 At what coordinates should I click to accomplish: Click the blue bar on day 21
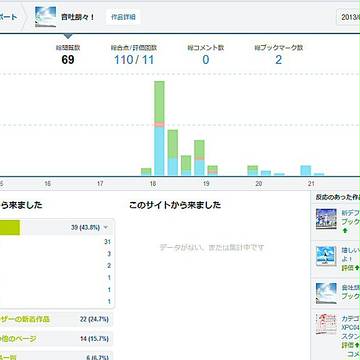coord(306,170)
